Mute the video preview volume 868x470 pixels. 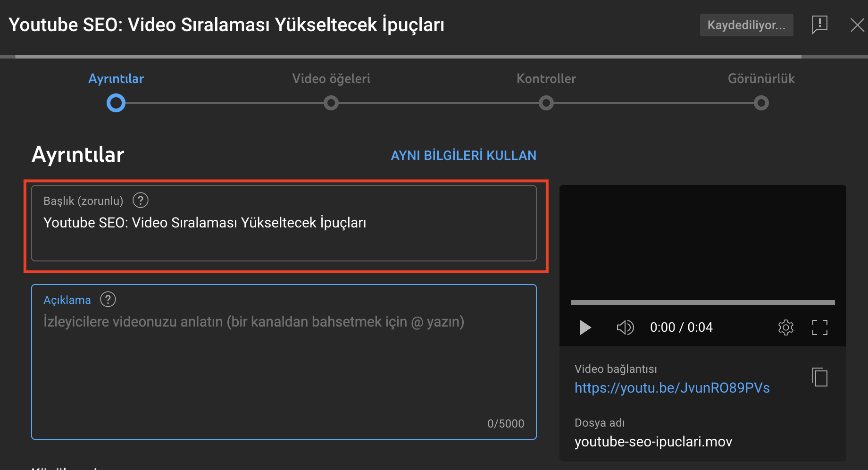coord(625,327)
